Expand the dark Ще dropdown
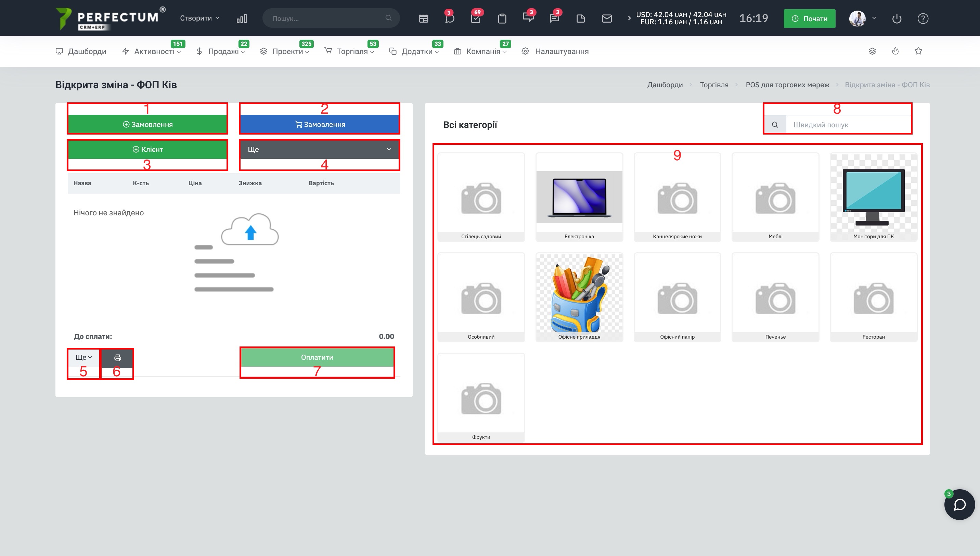The width and height of the screenshot is (980, 556). [319, 149]
